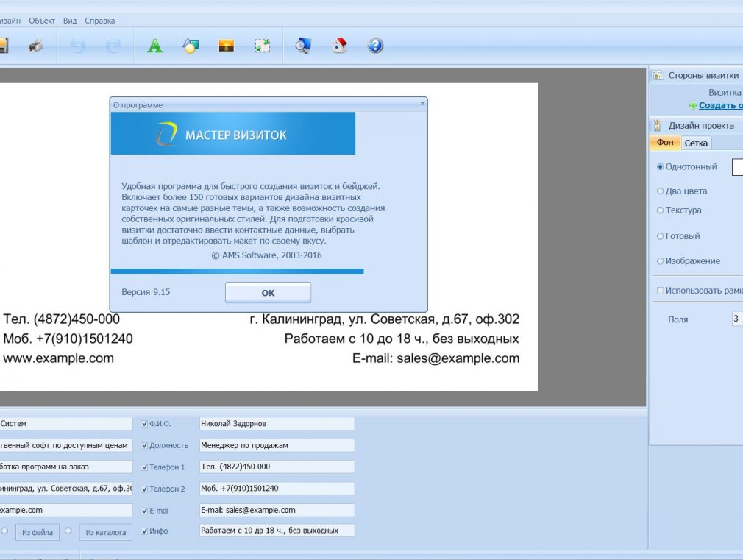Open the Объект menu
Image resolution: width=743 pixels, height=560 pixels.
tap(42, 21)
